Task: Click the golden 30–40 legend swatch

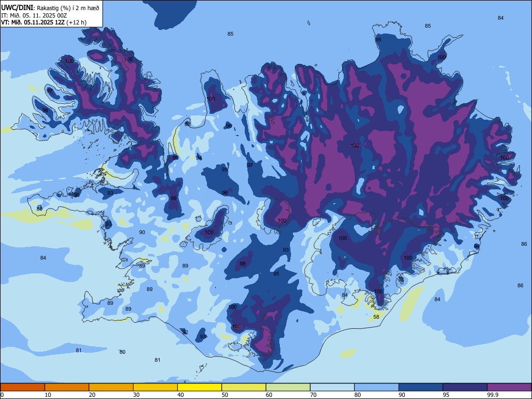Action: tap(155, 387)
